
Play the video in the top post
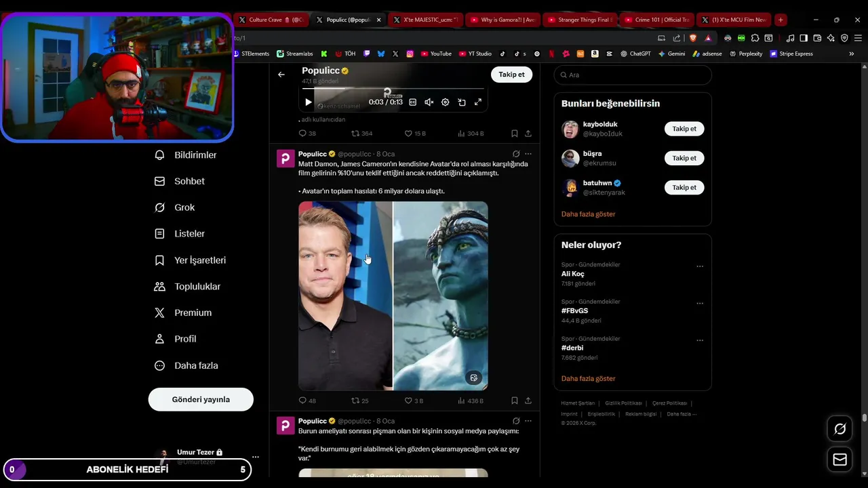click(308, 102)
